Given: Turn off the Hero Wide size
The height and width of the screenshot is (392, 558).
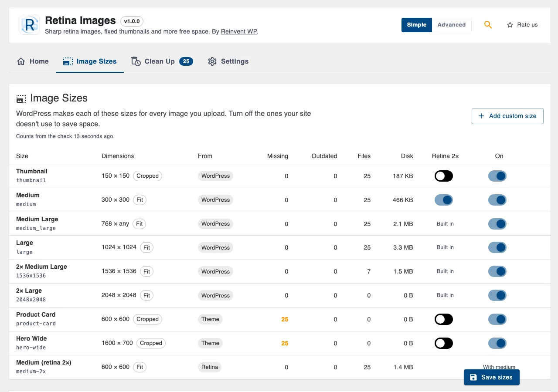Looking at the screenshot, I should 497,343.
